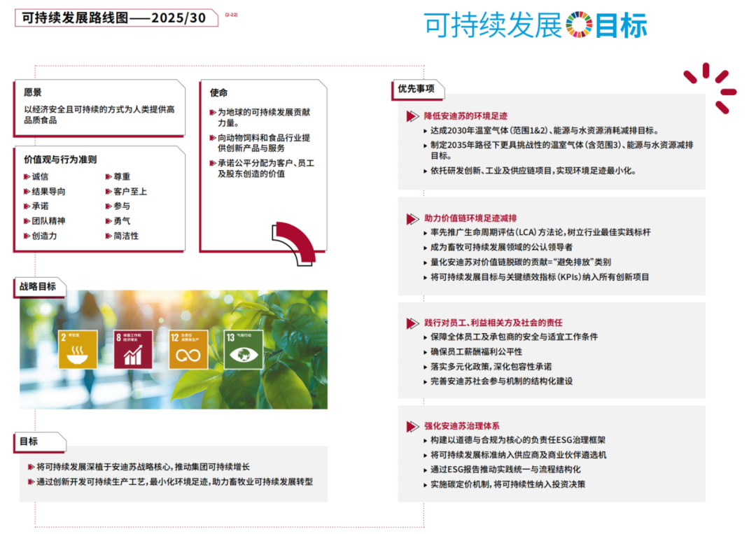Screen dimensions: 756x534
Task: Click the value 承诺
Action: [40, 206]
